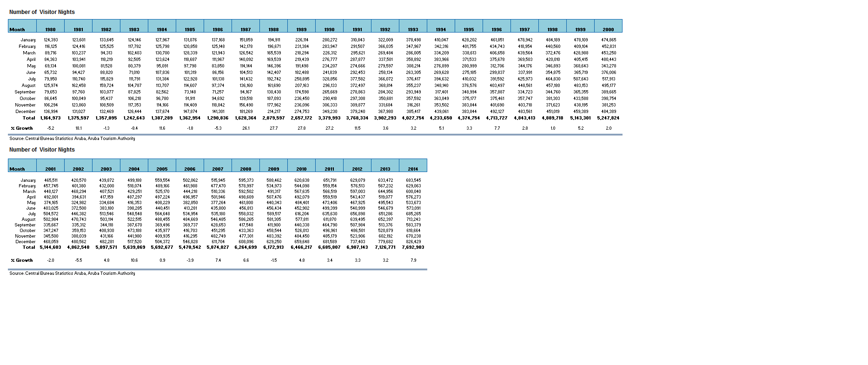The height and width of the screenshot is (365, 868).
Task: Select the '% Growth' label in bottom table
Action: pos(22,260)
